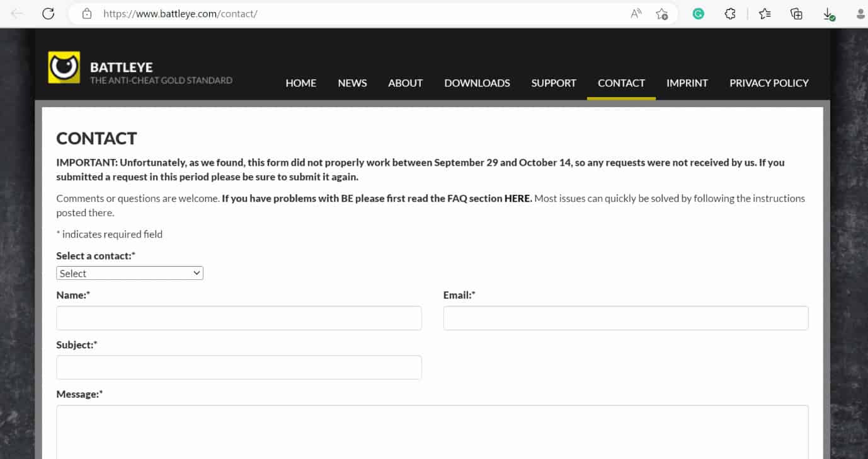Open the IMPRINT nav item
Viewport: 868px width, 459px height.
(x=687, y=83)
